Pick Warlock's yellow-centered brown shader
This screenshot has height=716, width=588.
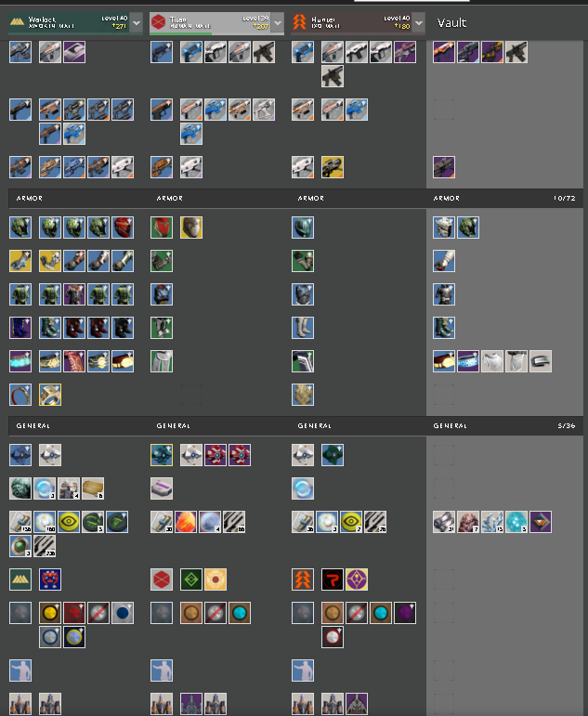click(x=50, y=613)
